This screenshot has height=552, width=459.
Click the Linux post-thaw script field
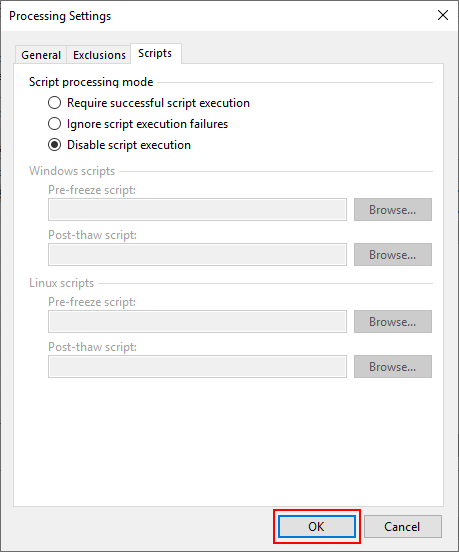click(x=197, y=366)
